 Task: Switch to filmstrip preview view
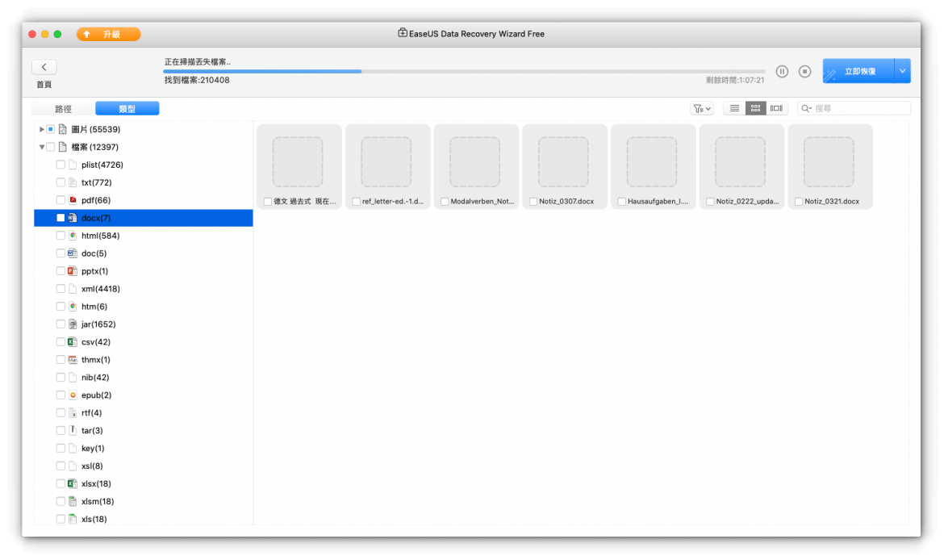click(x=777, y=108)
